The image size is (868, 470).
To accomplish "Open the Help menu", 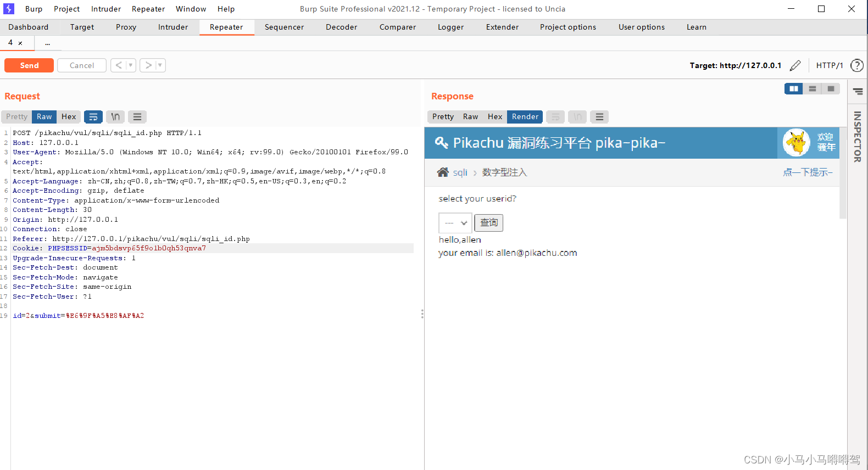I will pos(226,9).
